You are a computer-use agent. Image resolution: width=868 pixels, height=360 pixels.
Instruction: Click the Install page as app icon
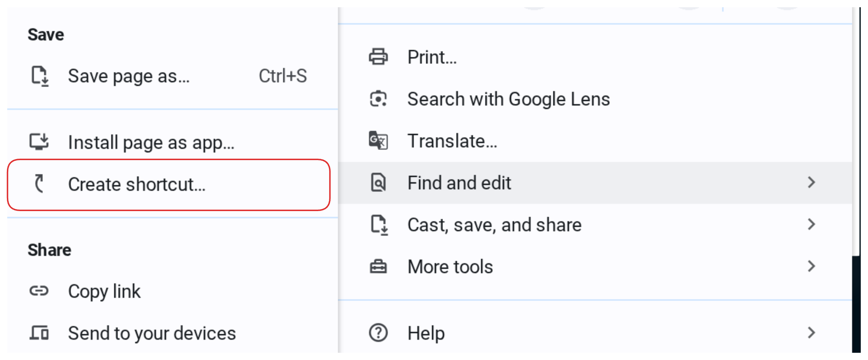(39, 142)
